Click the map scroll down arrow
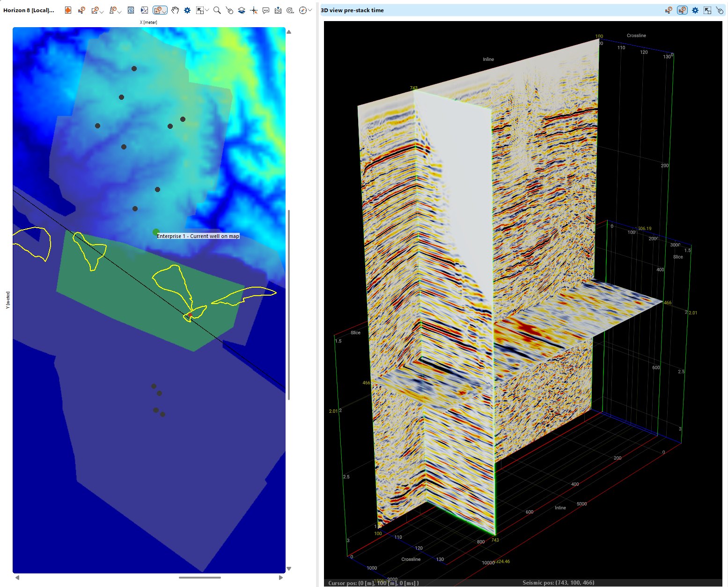The width and height of the screenshot is (728, 587). (x=289, y=569)
